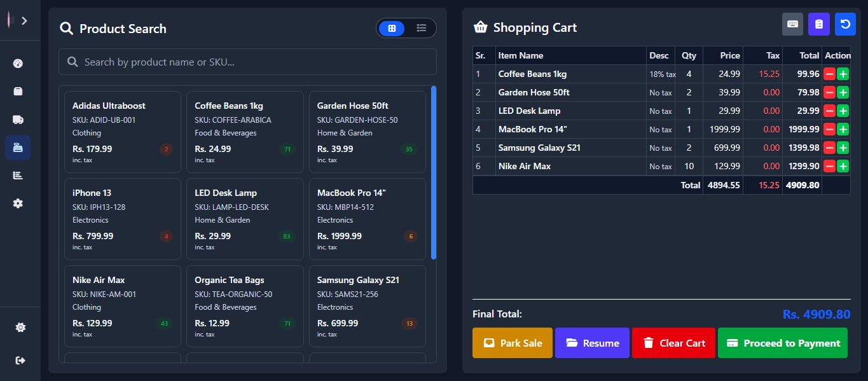Click the Park Sale button
868x381 pixels.
point(512,342)
